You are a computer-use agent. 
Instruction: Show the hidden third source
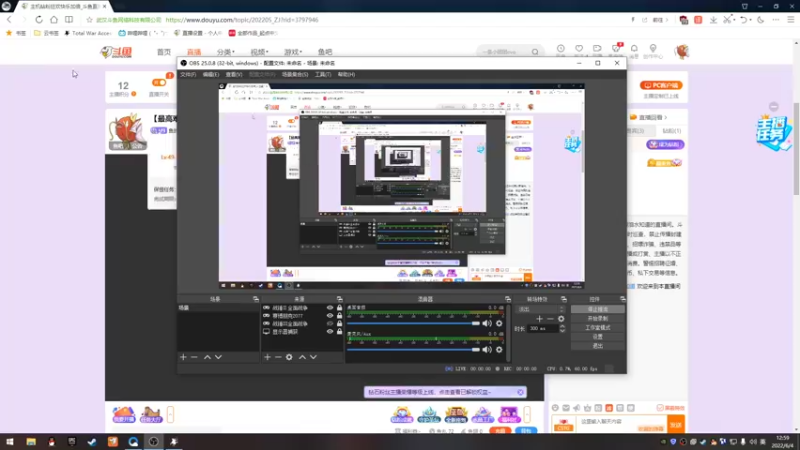(x=330, y=323)
